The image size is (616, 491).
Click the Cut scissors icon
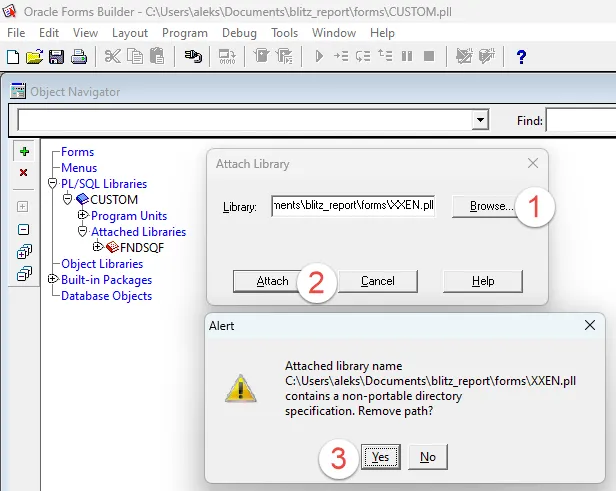(112, 57)
